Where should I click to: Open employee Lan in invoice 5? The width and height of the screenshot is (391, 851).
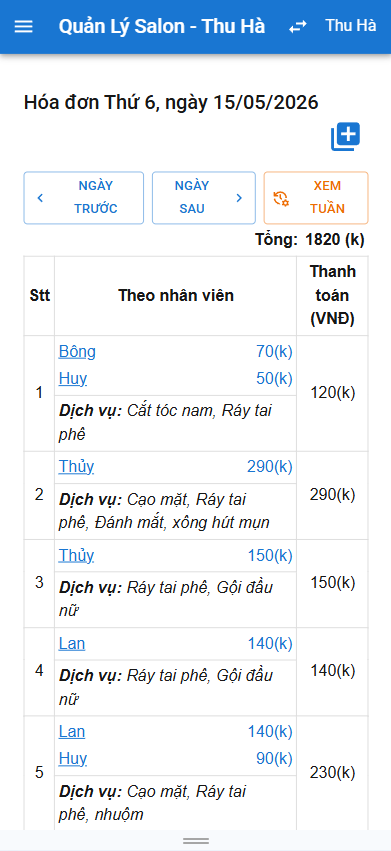pos(72,732)
